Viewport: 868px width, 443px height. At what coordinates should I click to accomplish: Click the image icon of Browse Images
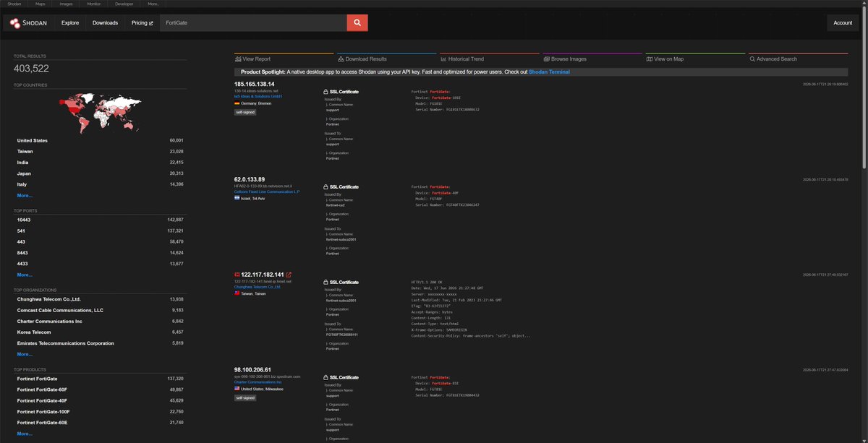coord(546,59)
